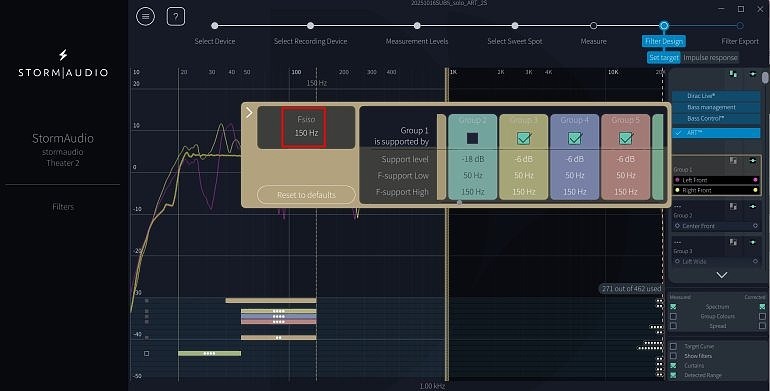770x391 pixels.
Task: Select ART in the mode list
Action: (x=716, y=133)
